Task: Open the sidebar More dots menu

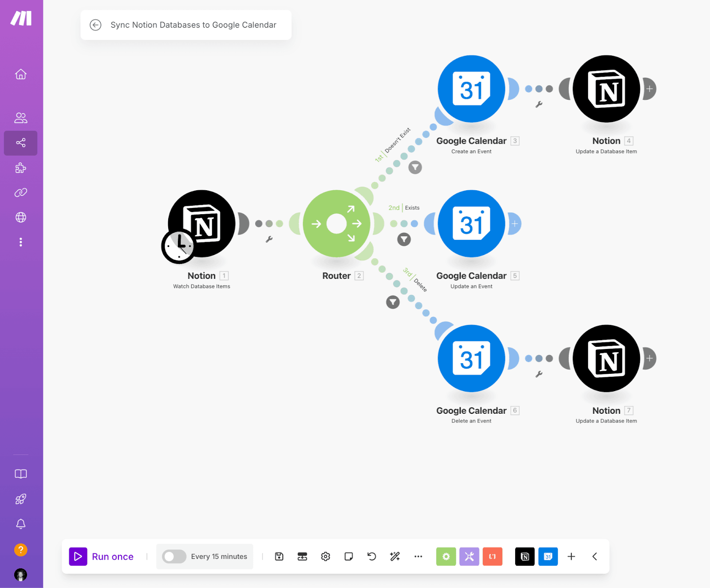Action: pos(21,242)
